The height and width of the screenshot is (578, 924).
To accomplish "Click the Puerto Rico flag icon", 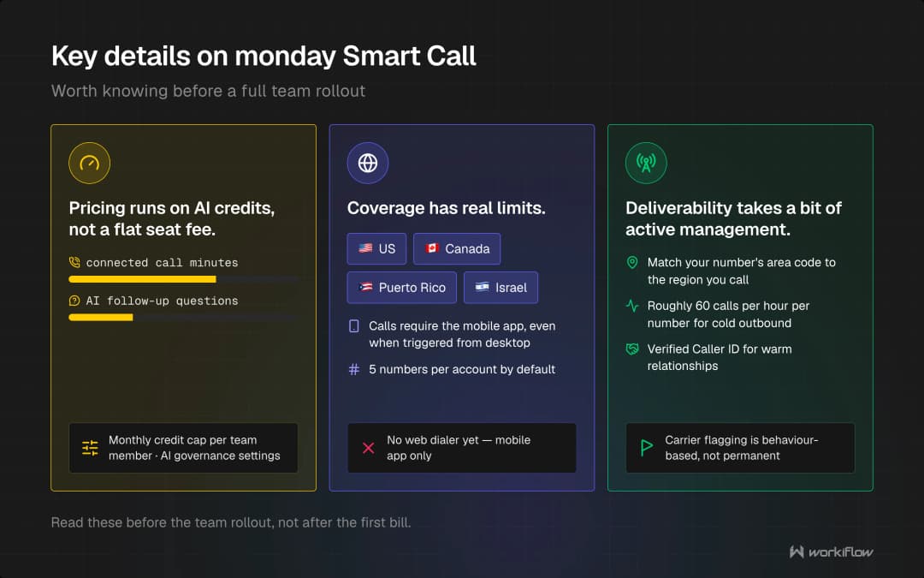I will coord(365,287).
